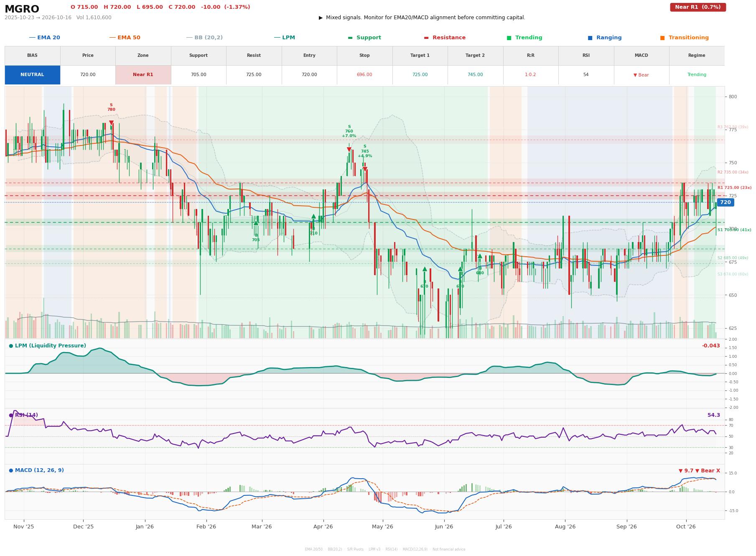Click the Target 2 value 745.00
Viewport: 756px width, 556px height.
click(x=475, y=75)
